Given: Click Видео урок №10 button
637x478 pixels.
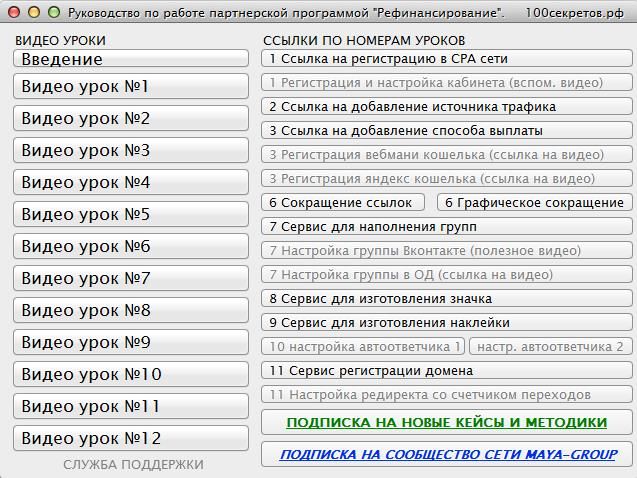Looking at the screenshot, I should [131, 375].
